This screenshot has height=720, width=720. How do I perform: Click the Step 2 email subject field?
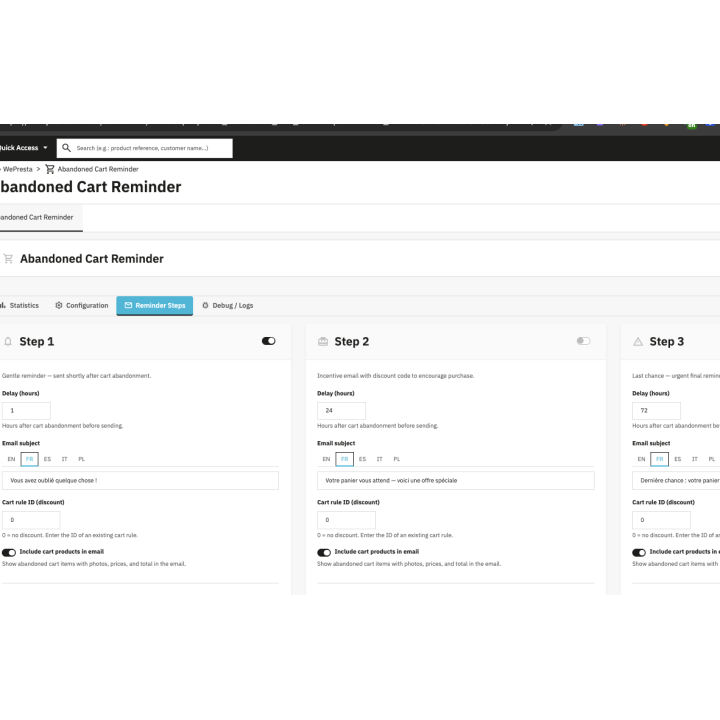coord(455,481)
